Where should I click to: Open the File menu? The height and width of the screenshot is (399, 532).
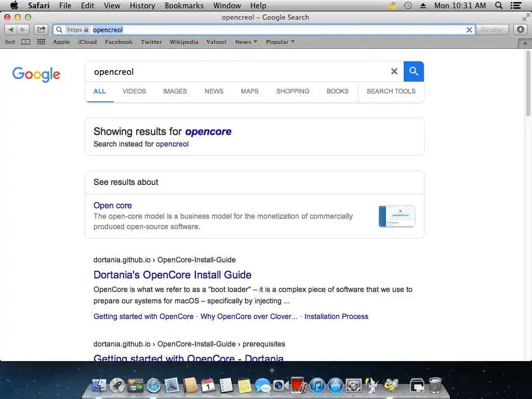pyautogui.click(x=65, y=5)
